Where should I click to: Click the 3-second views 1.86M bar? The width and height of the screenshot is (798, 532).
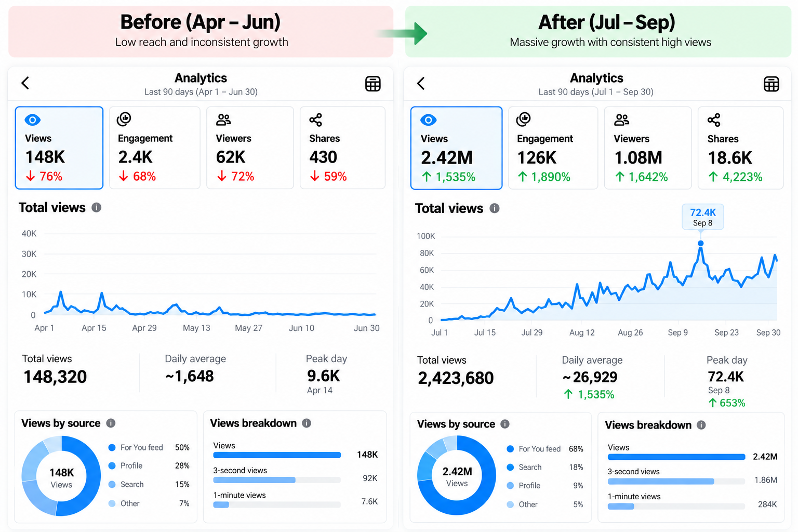pyautogui.click(x=676, y=482)
